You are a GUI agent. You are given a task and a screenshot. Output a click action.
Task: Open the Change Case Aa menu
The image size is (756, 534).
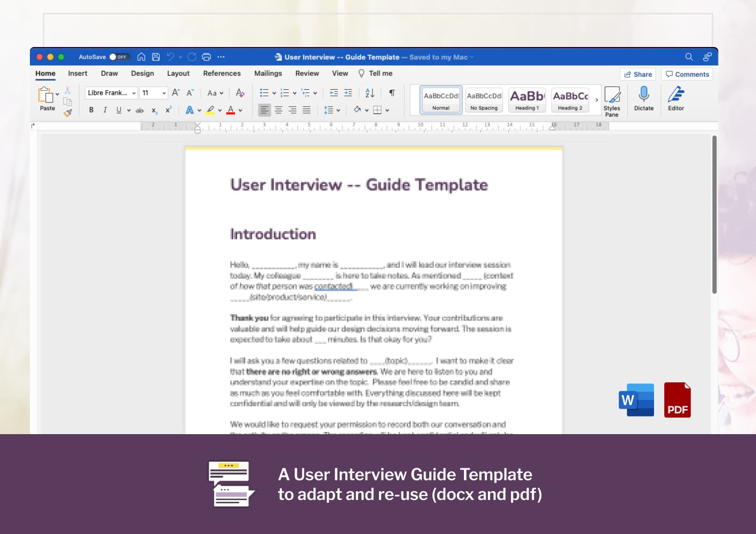coord(215,93)
